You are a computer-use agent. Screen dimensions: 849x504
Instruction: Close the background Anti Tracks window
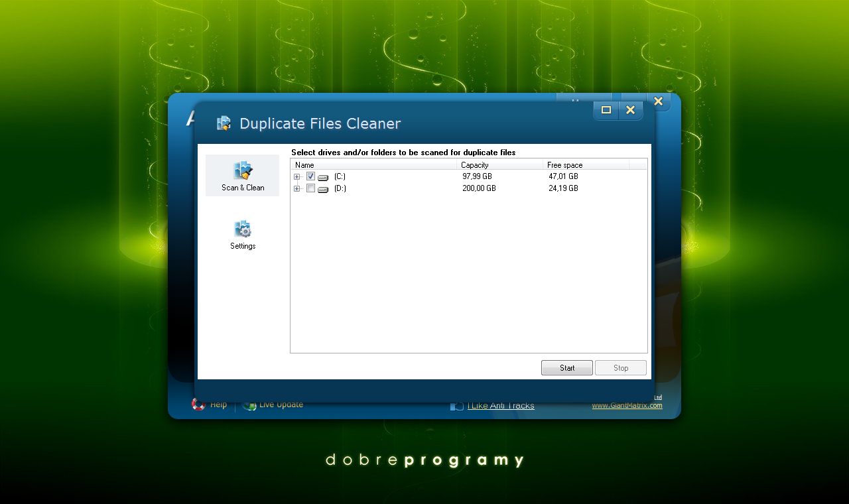pyautogui.click(x=658, y=101)
